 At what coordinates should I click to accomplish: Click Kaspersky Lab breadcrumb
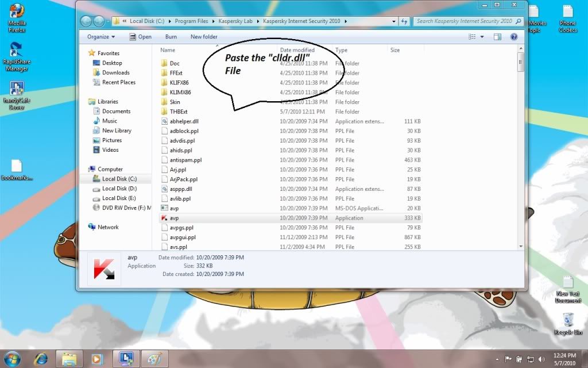point(235,21)
